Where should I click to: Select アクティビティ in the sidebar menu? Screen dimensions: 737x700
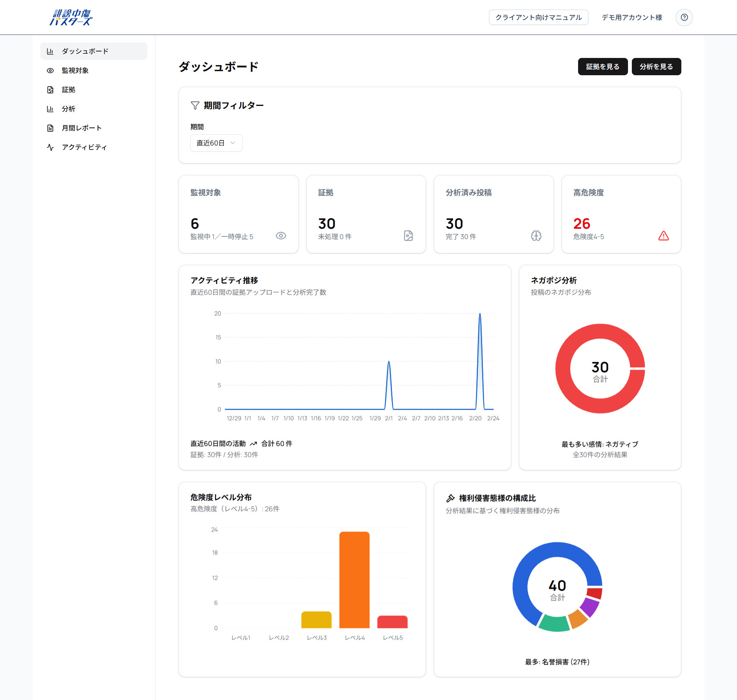[84, 147]
